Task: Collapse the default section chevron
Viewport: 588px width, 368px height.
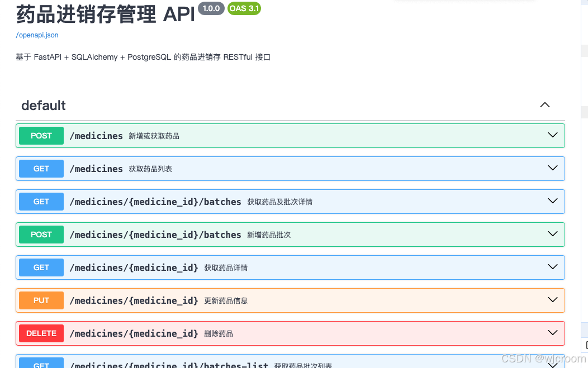Action: 545,105
